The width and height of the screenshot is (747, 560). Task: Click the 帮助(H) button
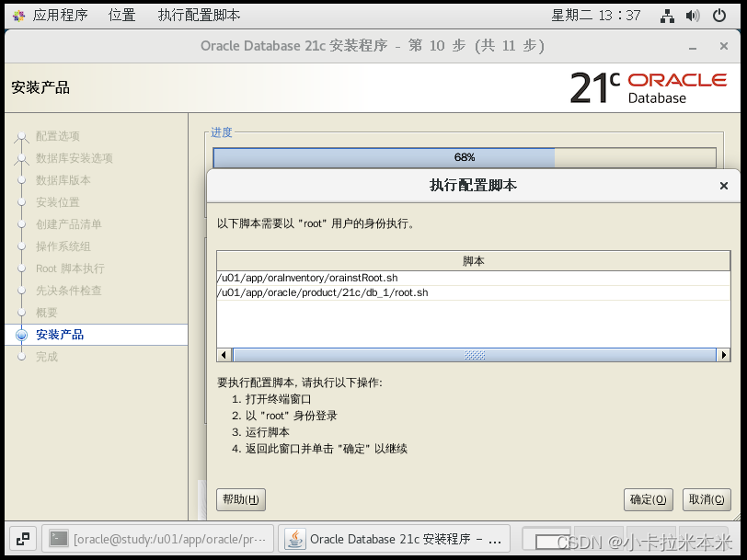[239, 499]
